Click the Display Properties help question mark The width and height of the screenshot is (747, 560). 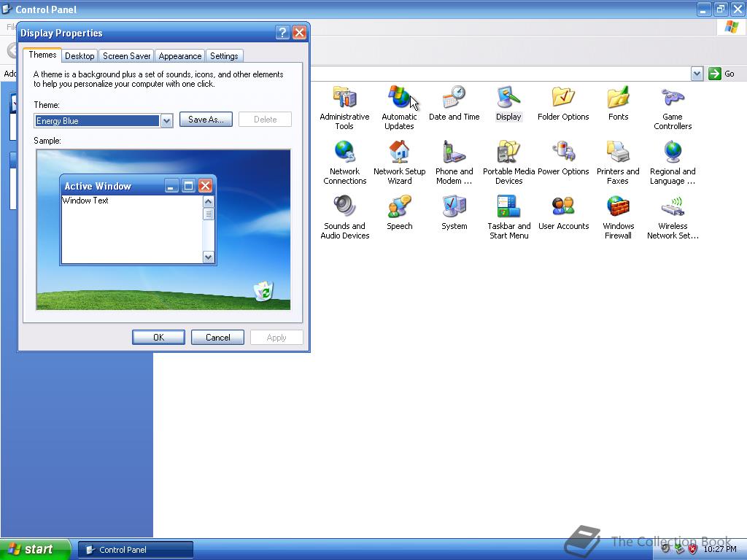(x=282, y=32)
